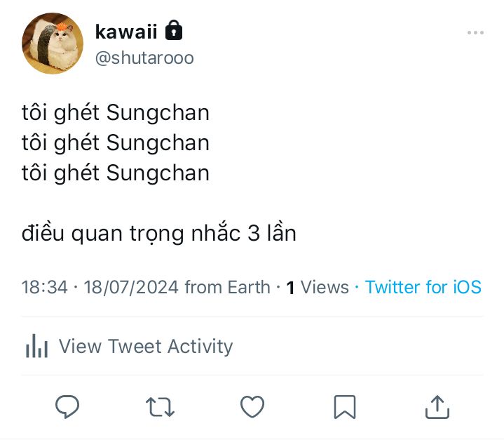Image resolution: width=504 pixels, height=440 pixels.
Task: Open the Twitter for iOS source link
Action: click(x=423, y=287)
